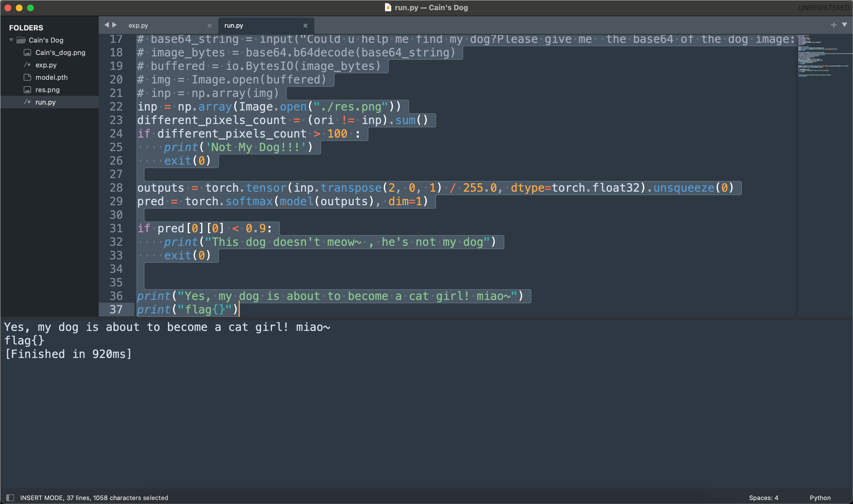Screen dimensions: 853x504
Task: Click the FOLDERS sidebar heading
Action: pyautogui.click(x=26, y=28)
